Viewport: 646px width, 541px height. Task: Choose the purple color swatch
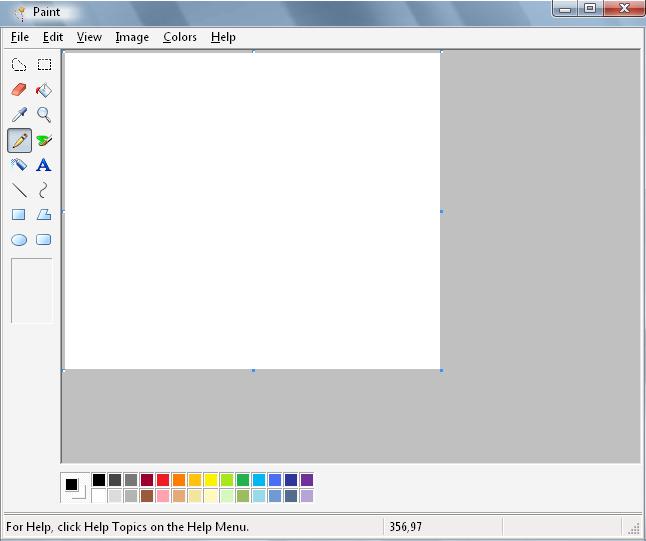(307, 480)
